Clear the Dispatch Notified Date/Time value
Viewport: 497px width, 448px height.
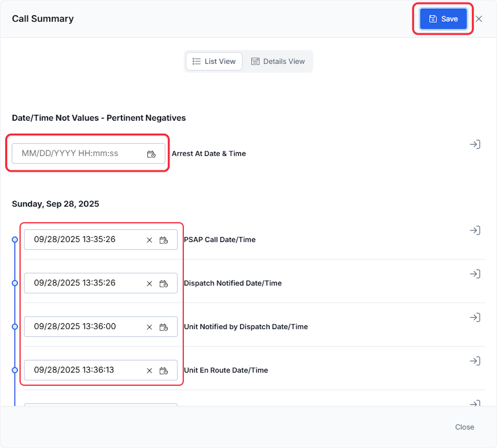coord(150,283)
